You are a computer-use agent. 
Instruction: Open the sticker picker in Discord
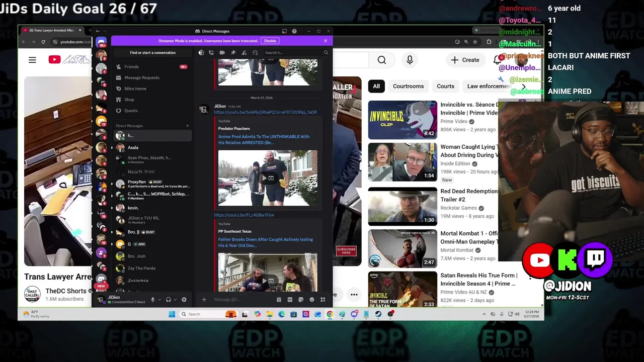301,300
